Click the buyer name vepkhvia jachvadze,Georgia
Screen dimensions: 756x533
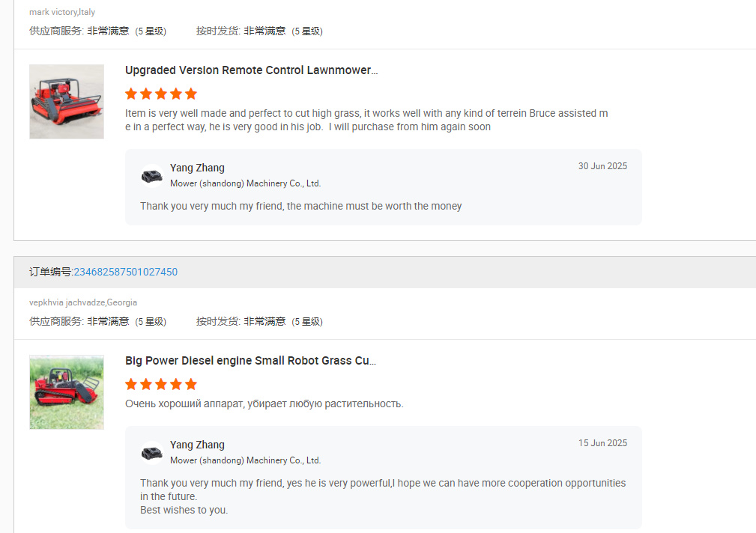[82, 302]
